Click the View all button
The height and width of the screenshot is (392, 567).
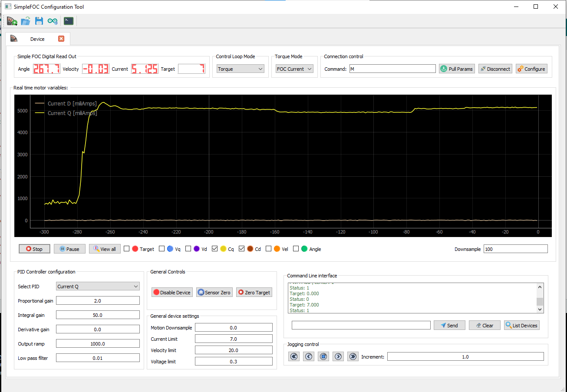coord(105,249)
